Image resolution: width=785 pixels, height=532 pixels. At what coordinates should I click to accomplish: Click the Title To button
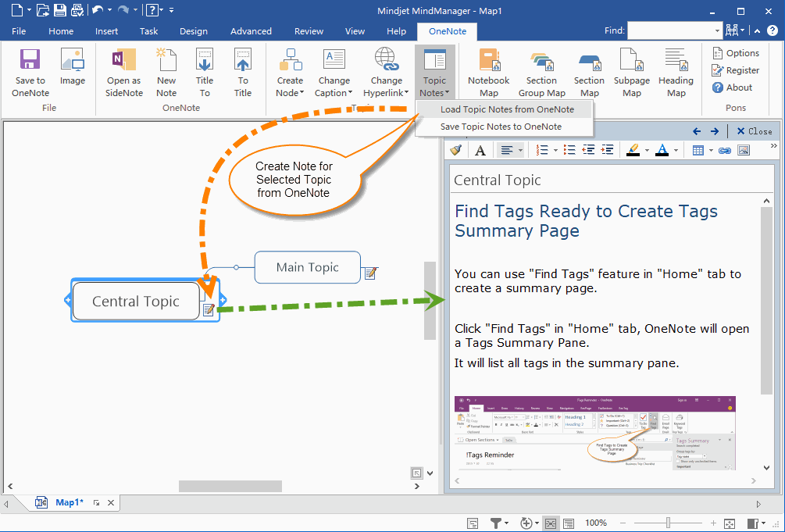[205, 73]
